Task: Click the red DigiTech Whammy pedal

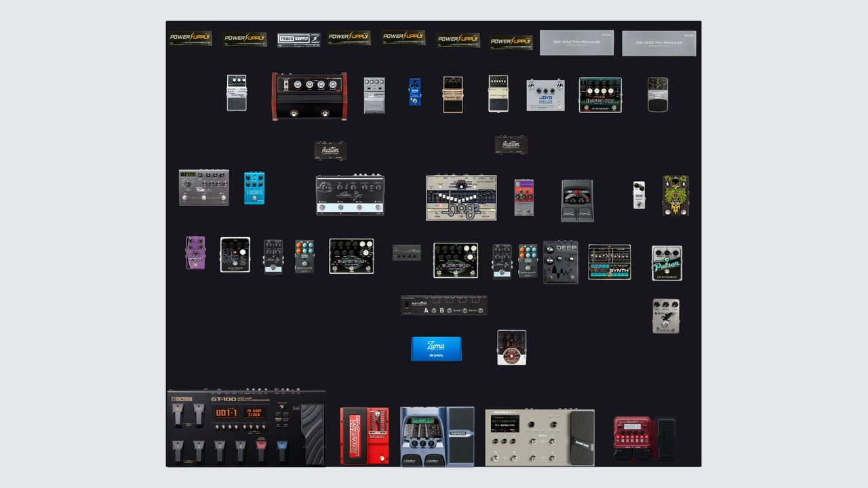Action: (364, 436)
